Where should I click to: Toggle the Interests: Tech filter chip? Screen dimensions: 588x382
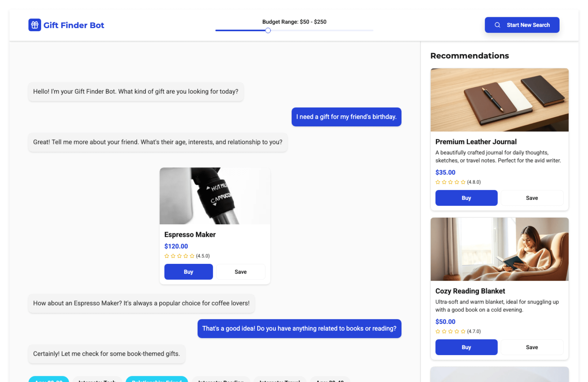(97, 380)
